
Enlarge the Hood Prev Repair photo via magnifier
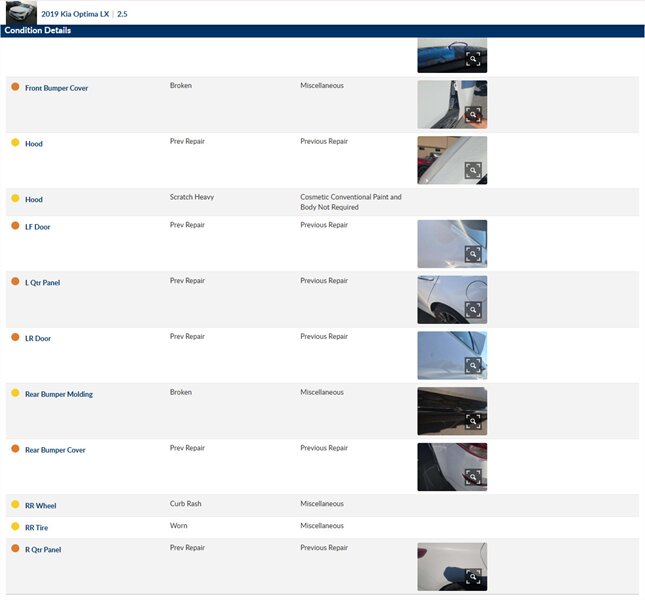[x=473, y=171]
